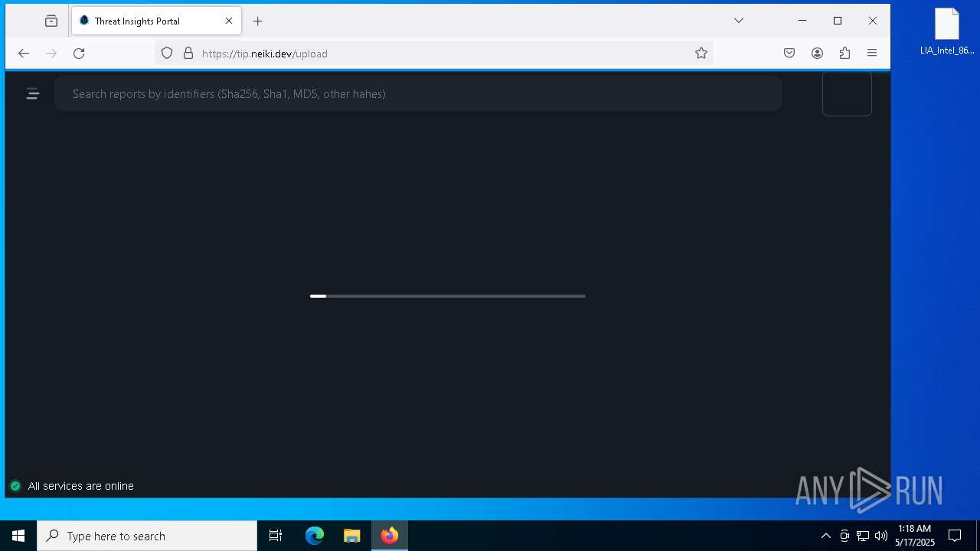This screenshot has height=551, width=980.
Task: Maximize the Firefox window
Action: pos(838,21)
